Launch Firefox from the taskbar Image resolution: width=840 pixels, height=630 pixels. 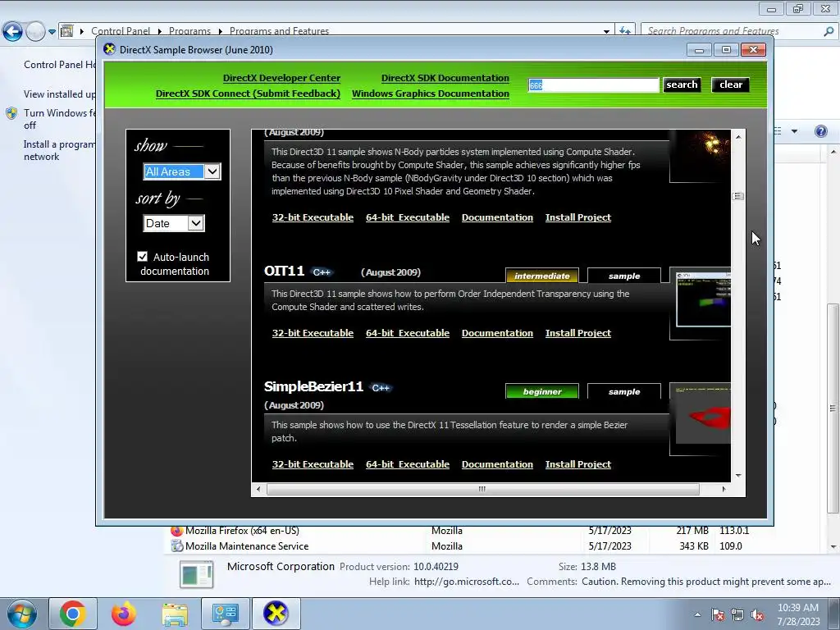(123, 614)
